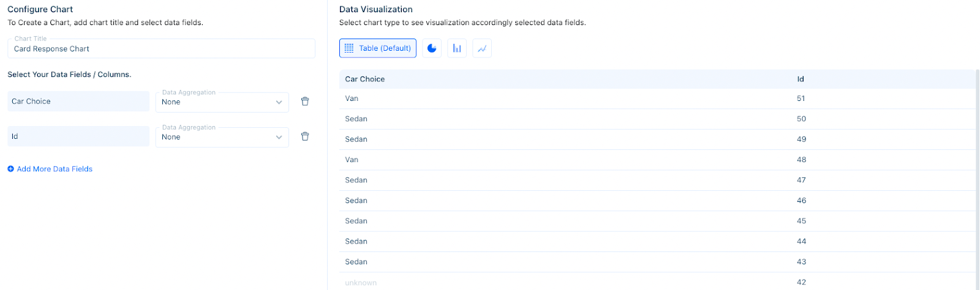Image resolution: width=980 pixels, height=290 pixels.
Task: Click Add More Data Fields link
Action: [x=55, y=169]
